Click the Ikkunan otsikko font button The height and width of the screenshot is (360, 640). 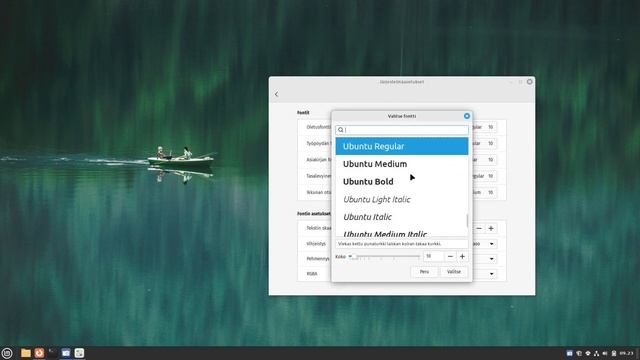(x=485, y=192)
